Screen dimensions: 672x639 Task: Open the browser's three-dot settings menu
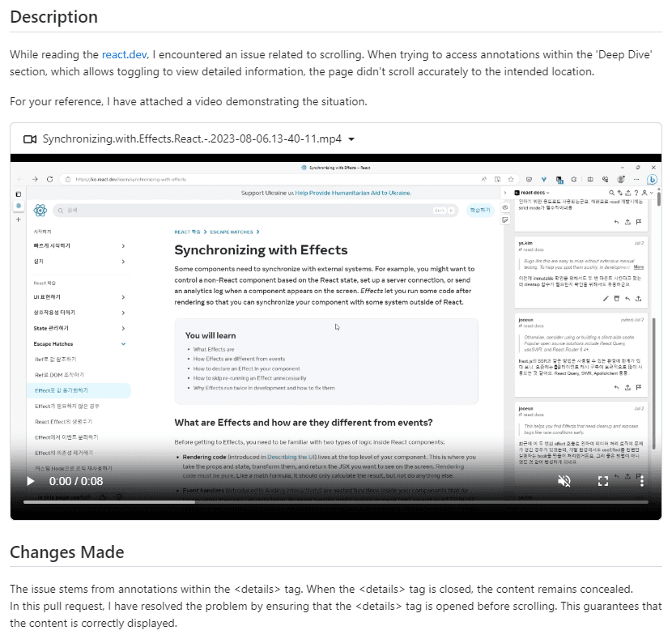(636, 179)
